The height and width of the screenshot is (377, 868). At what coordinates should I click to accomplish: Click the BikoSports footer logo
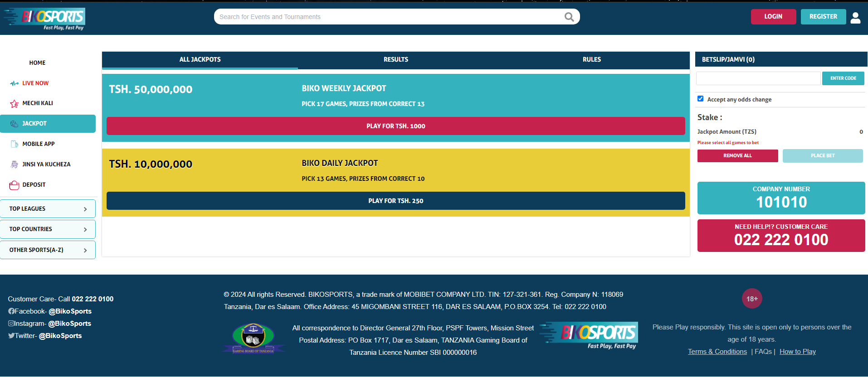pyautogui.click(x=589, y=336)
